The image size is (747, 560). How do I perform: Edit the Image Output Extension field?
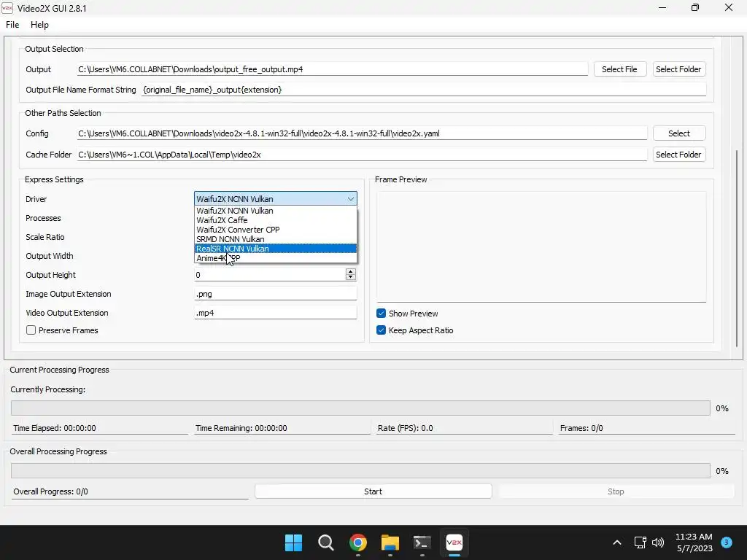pyautogui.click(x=275, y=294)
